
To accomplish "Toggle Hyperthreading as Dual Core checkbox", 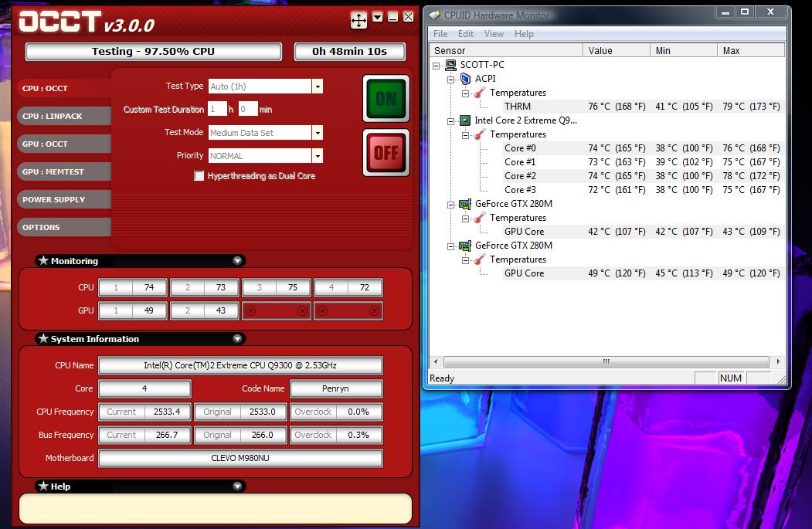I will [x=199, y=176].
